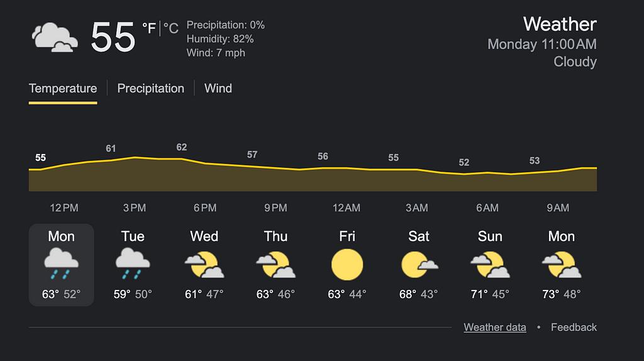Switch temperature unit to Celsius
Screen dimensions: 644x361
(x=171, y=28)
